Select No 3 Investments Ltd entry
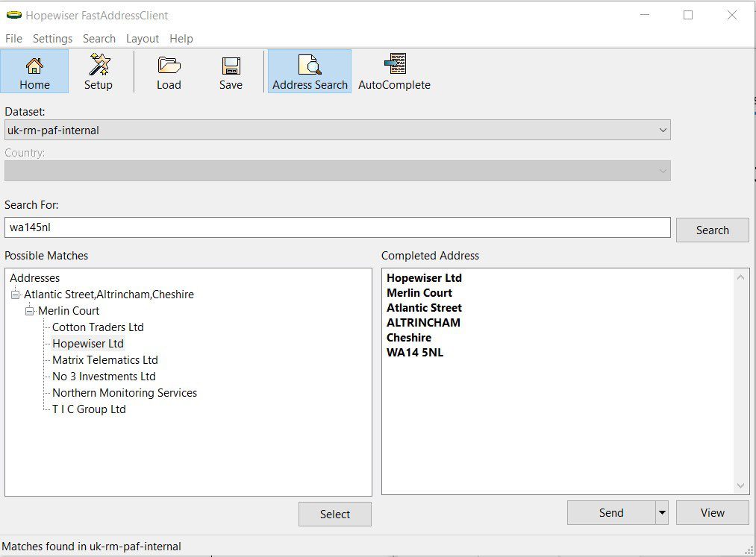The height and width of the screenshot is (557, 756). pyautogui.click(x=104, y=377)
